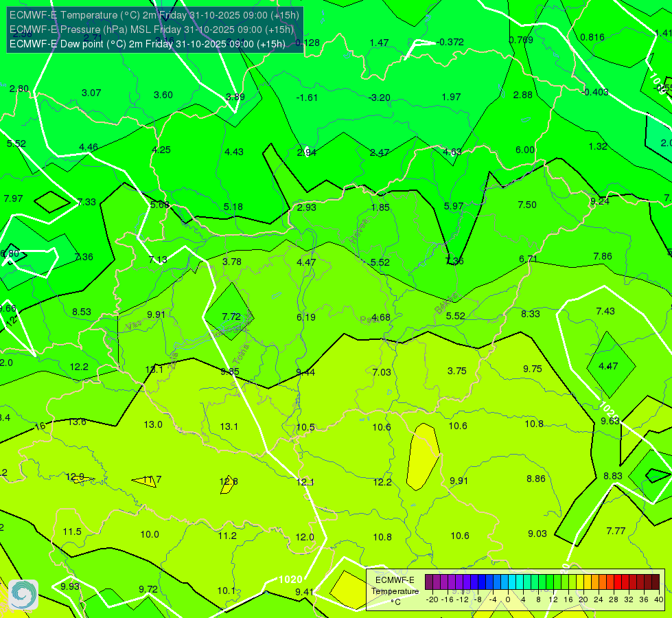Click the value 7.13
Viewport: 672px width, 618px height.
(x=158, y=260)
